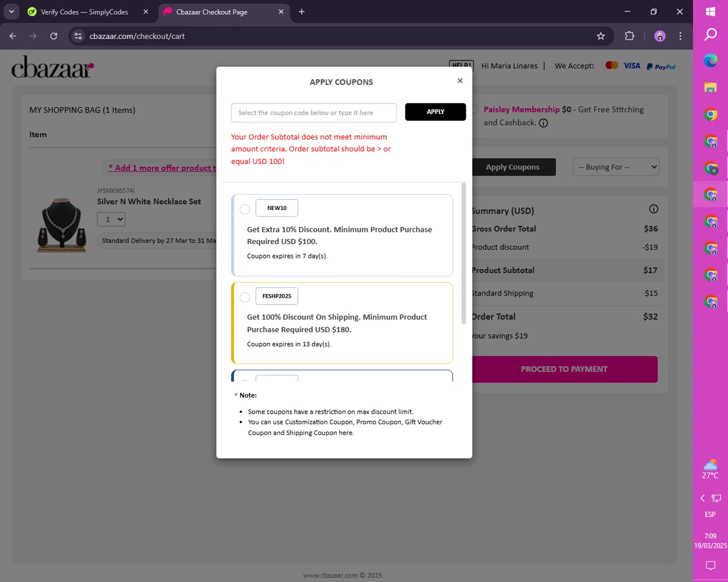Click the product code JYSMKNS574I
The image size is (728, 582).
pos(116,191)
